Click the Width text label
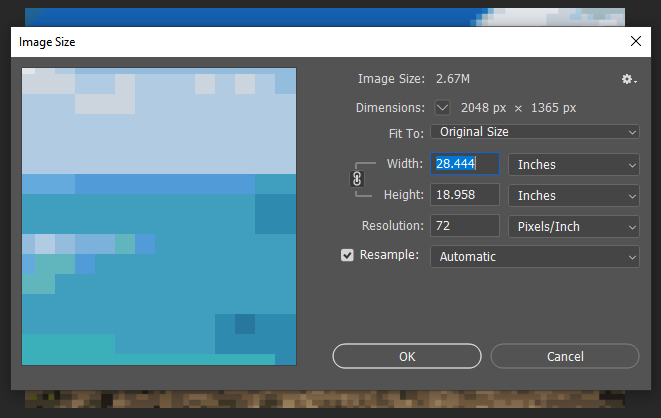The height and width of the screenshot is (418, 661). coord(404,164)
